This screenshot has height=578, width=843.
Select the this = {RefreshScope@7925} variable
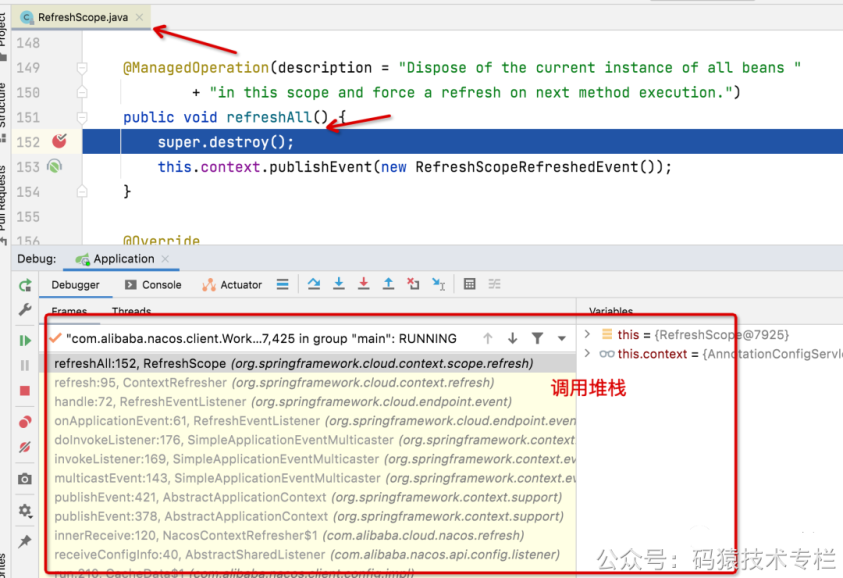[711, 334]
